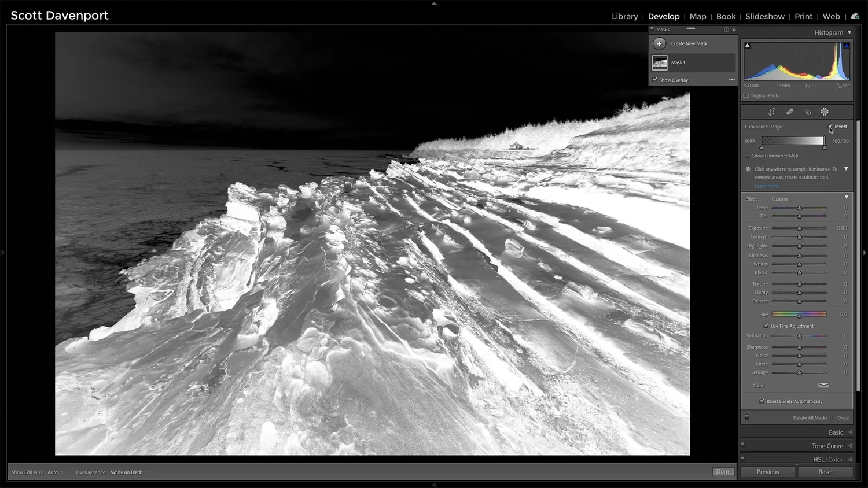The height and width of the screenshot is (488, 868).
Task: Click the Done button
Action: (x=723, y=471)
